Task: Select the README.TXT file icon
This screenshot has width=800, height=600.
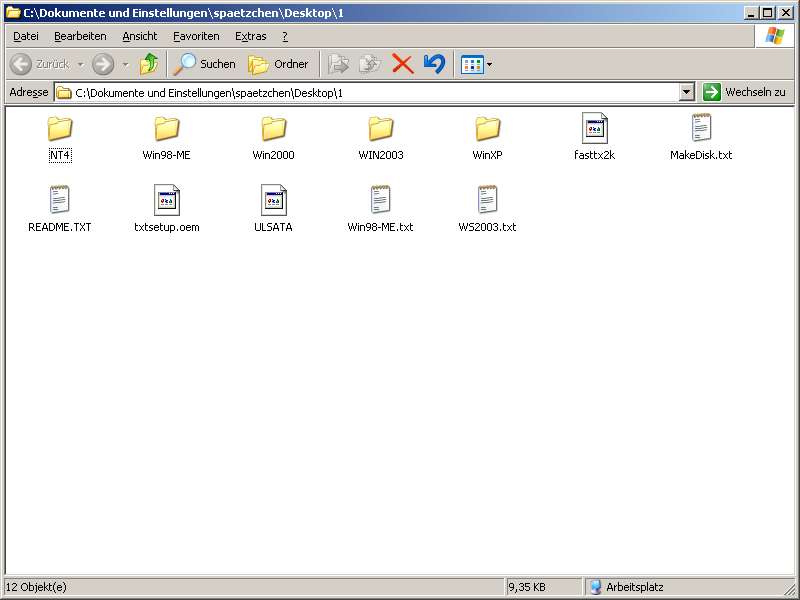Action: click(60, 199)
